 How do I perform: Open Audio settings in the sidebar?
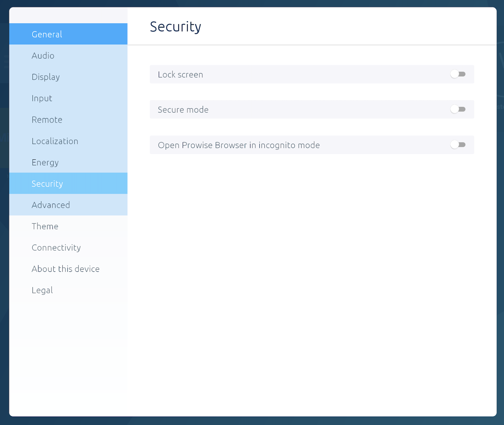[x=43, y=56]
